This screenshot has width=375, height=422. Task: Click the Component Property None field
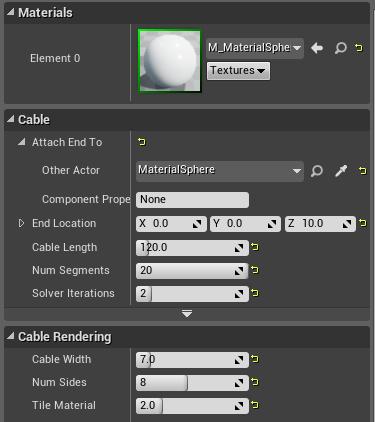[x=192, y=200]
